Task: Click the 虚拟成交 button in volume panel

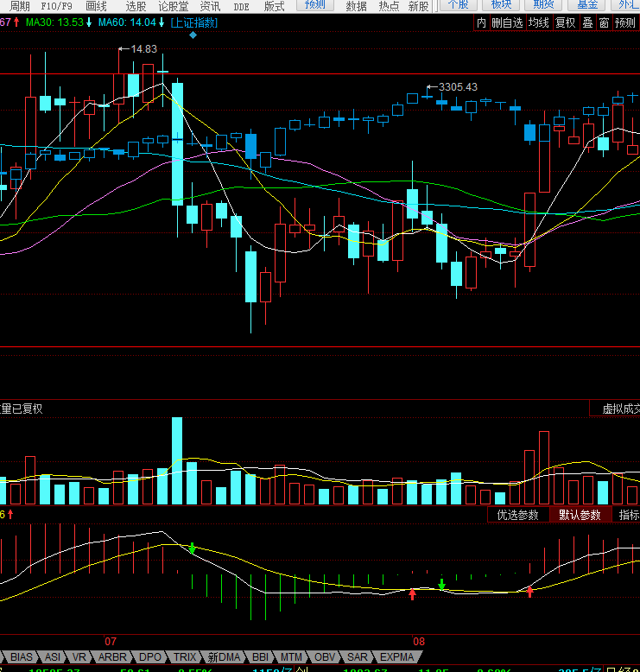Action: [615, 409]
